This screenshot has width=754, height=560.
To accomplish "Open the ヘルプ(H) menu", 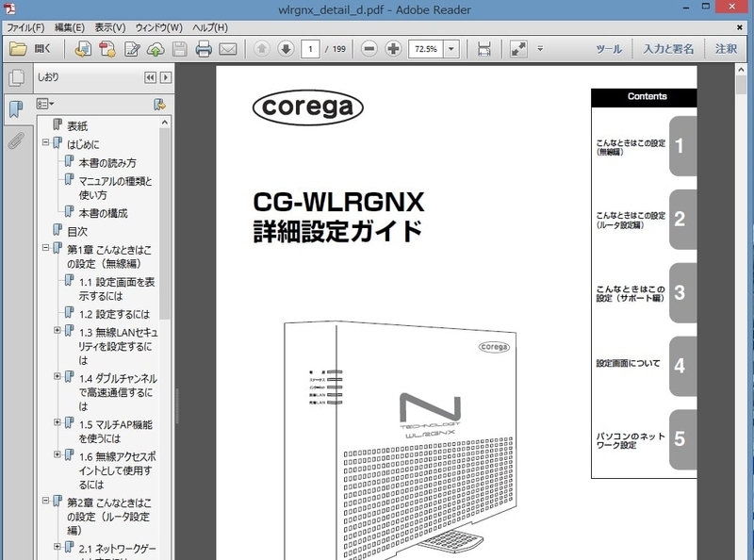I will click(x=210, y=27).
